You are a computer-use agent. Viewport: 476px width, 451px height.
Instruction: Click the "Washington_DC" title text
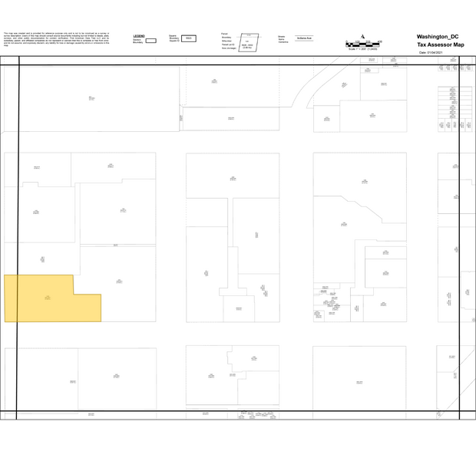pyautogui.click(x=438, y=37)
